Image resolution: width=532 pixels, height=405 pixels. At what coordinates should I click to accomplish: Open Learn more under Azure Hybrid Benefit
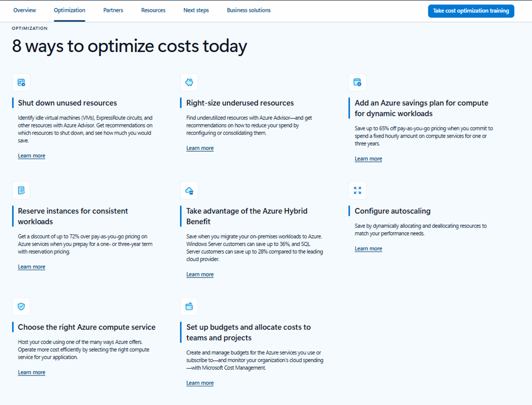point(200,274)
